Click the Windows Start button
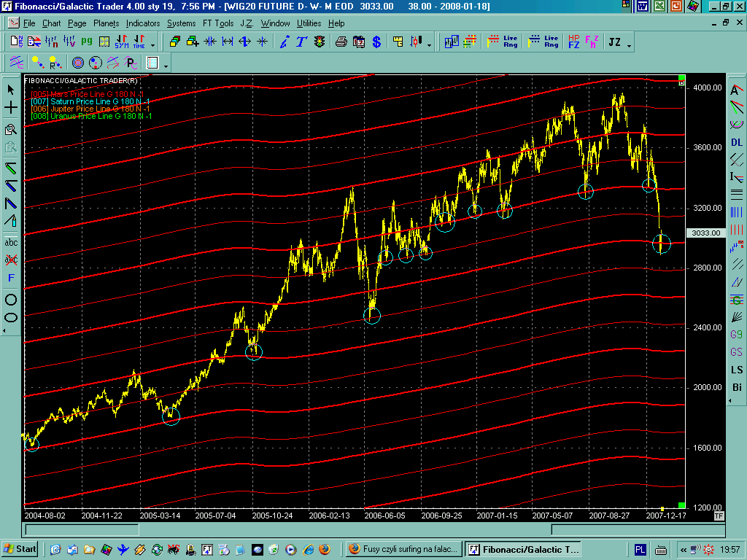The height and width of the screenshot is (560, 747). (20, 549)
